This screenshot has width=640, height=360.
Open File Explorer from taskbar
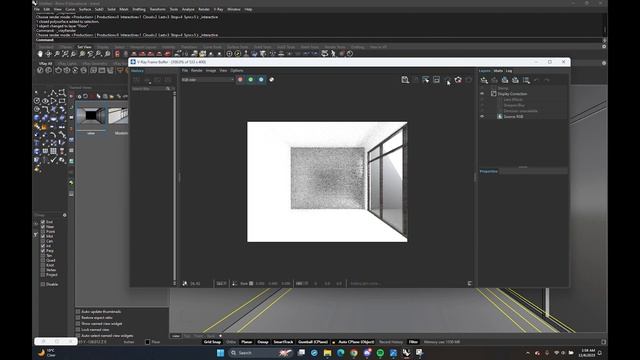(327, 353)
